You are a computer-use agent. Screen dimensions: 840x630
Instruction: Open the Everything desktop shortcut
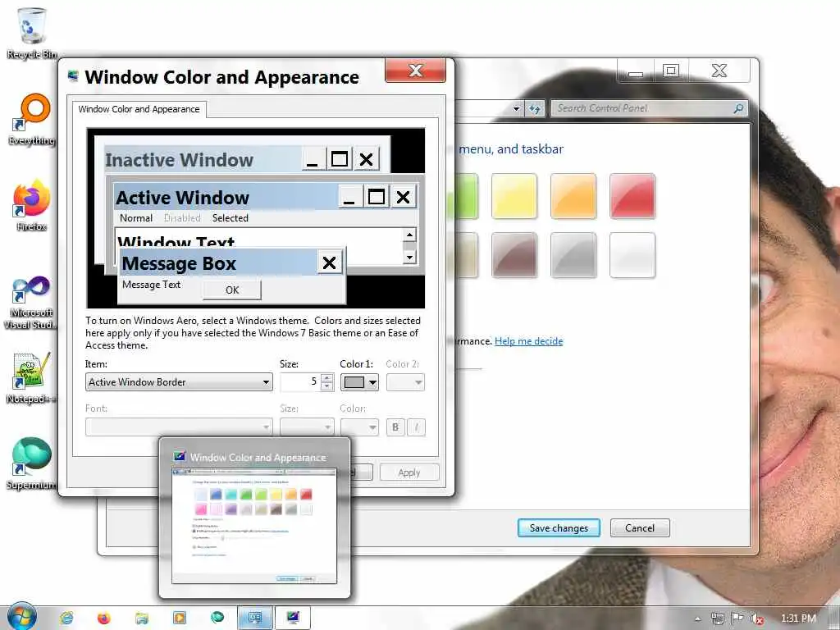click(x=32, y=119)
